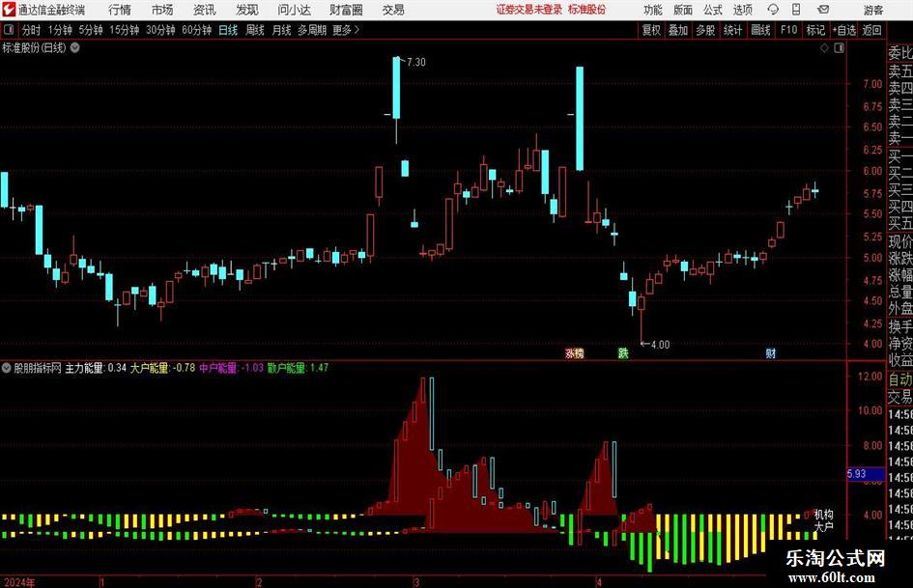
Task: Click the diamond icon above the price chart
Action: pyautogui.click(x=824, y=47)
